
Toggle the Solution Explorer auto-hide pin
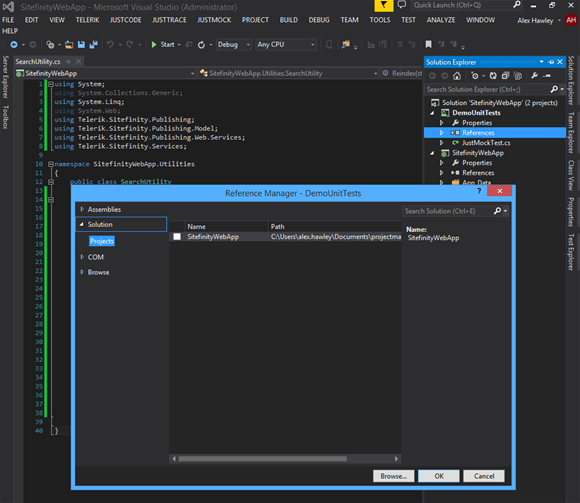click(551, 62)
